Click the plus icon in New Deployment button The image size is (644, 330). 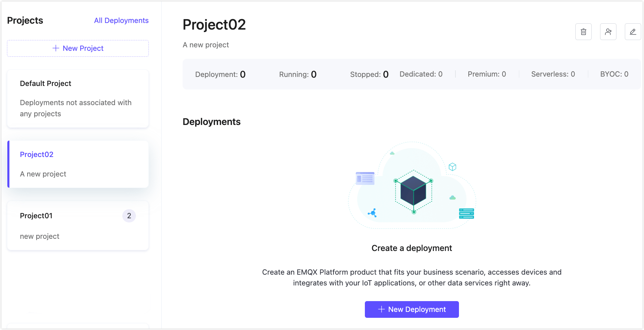[381, 309]
